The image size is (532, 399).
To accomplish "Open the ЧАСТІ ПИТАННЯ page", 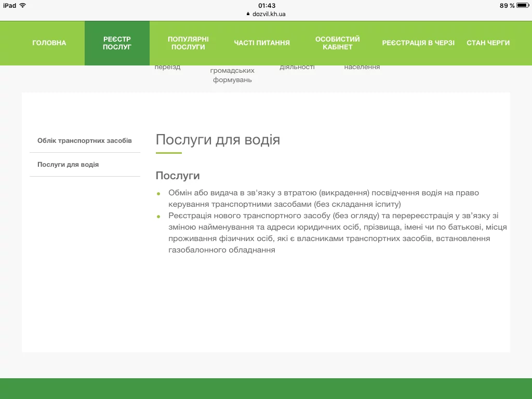I will 262,43.
